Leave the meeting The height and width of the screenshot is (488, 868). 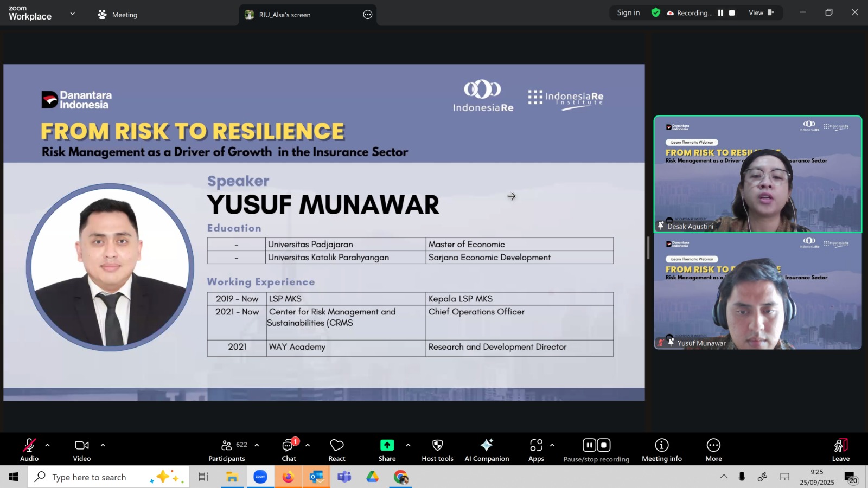click(x=840, y=450)
